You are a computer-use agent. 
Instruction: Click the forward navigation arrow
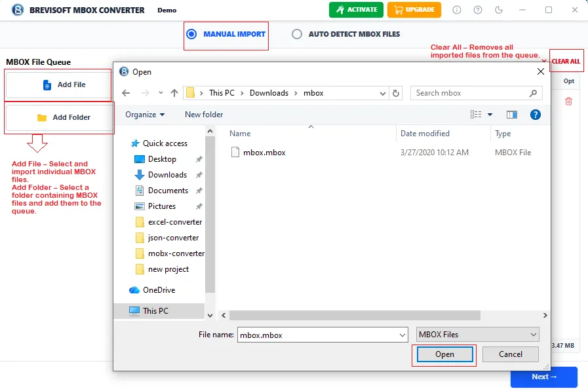click(x=145, y=93)
